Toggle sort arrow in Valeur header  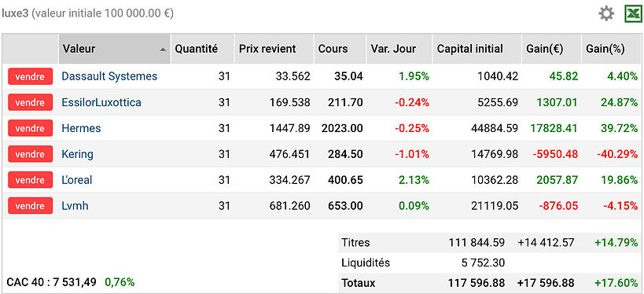click(163, 50)
